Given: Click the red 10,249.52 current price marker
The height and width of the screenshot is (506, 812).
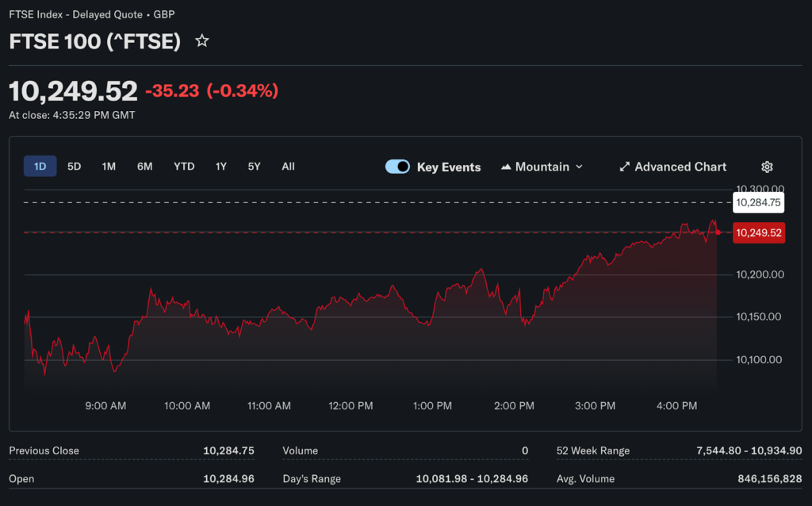Looking at the screenshot, I should [x=758, y=233].
